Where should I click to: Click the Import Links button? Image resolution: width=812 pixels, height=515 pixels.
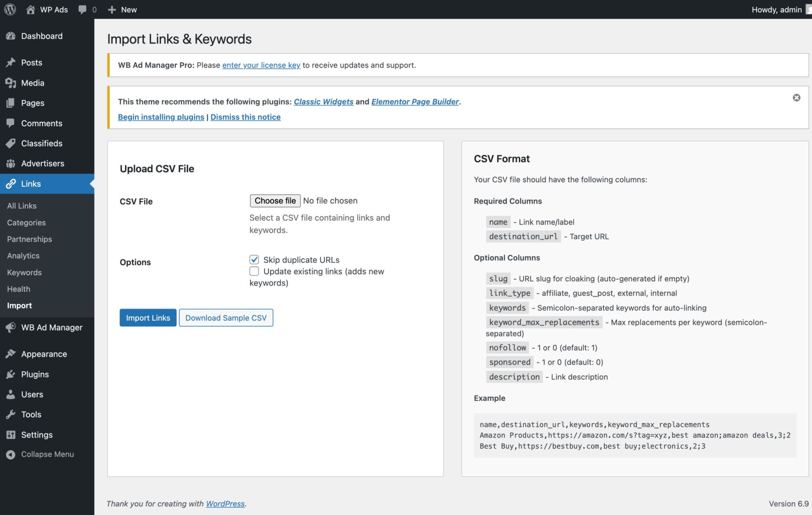[148, 318]
